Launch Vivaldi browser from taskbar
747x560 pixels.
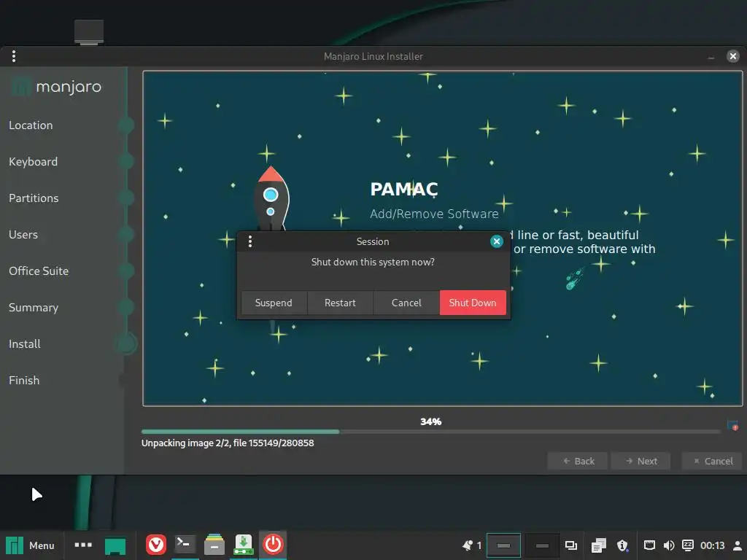click(x=156, y=545)
